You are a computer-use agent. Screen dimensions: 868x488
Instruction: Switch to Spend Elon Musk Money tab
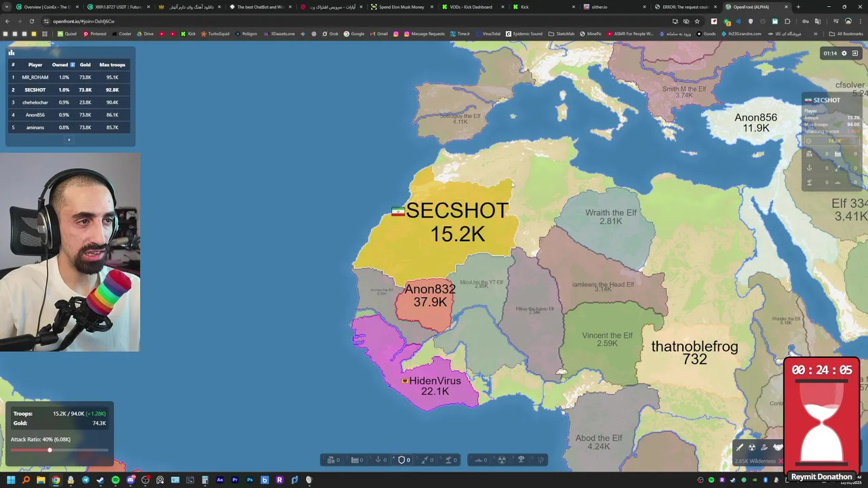[400, 7]
